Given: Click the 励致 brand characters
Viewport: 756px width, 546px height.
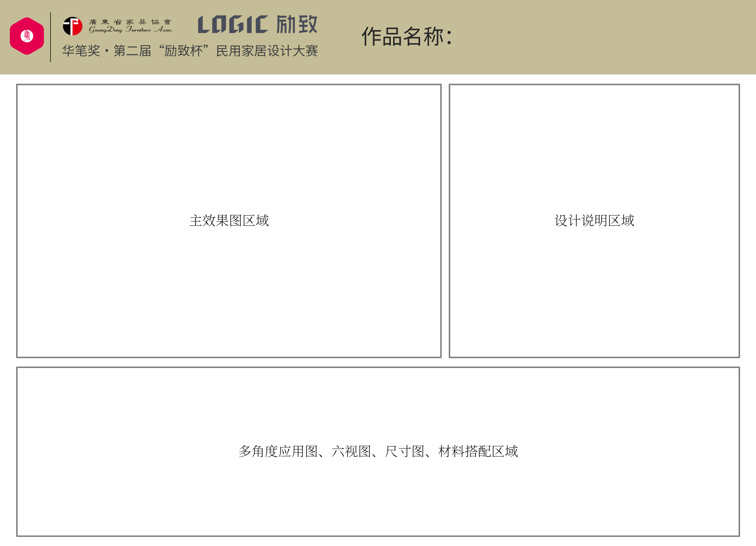Looking at the screenshot, I should tap(297, 24).
